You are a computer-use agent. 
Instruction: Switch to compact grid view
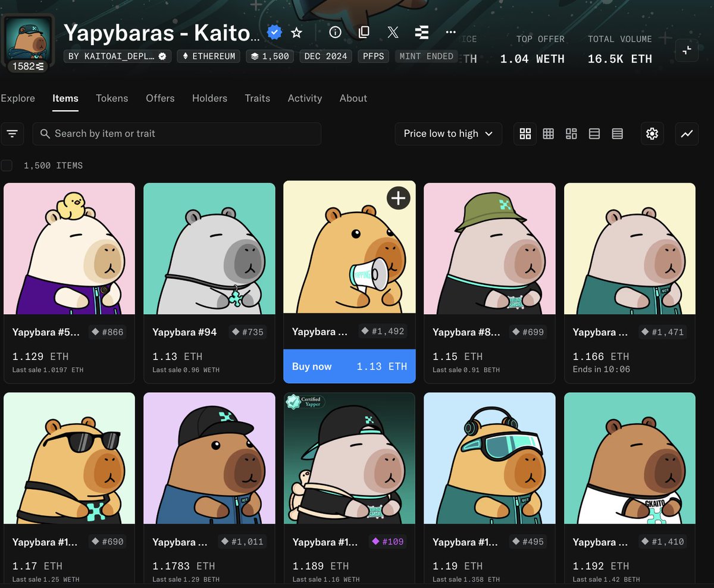click(x=549, y=134)
